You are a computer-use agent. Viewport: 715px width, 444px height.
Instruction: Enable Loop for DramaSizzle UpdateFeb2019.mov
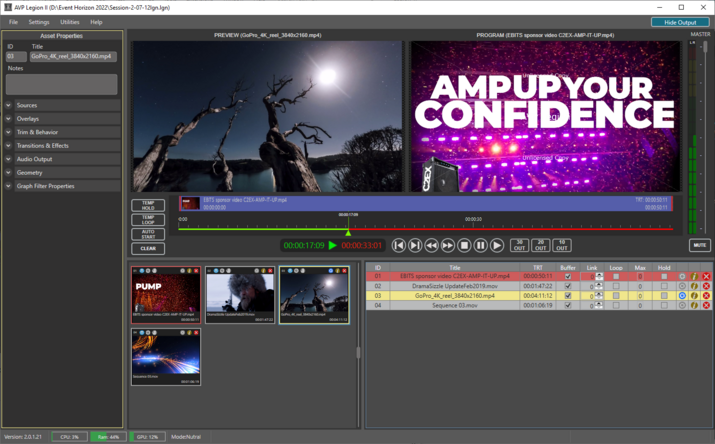[616, 286]
